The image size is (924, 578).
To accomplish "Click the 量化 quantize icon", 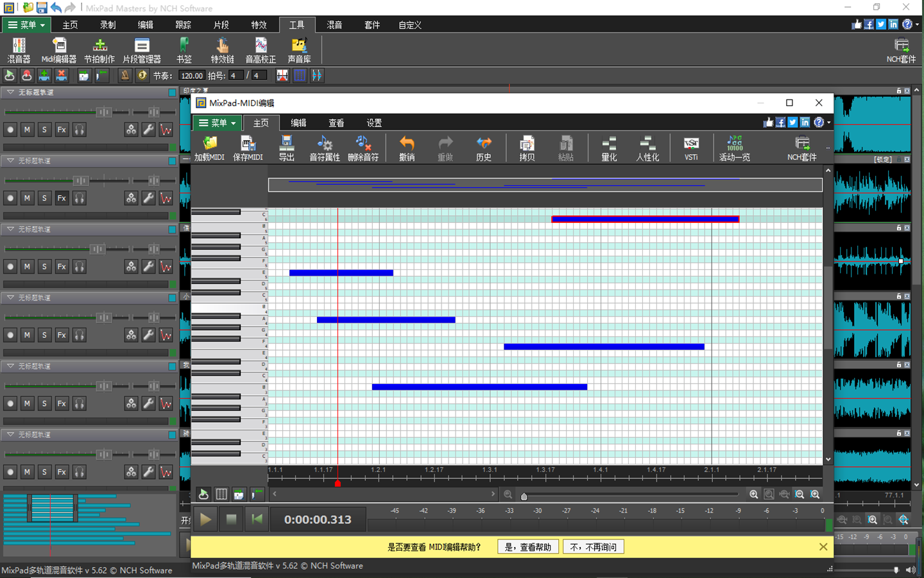I will [609, 148].
